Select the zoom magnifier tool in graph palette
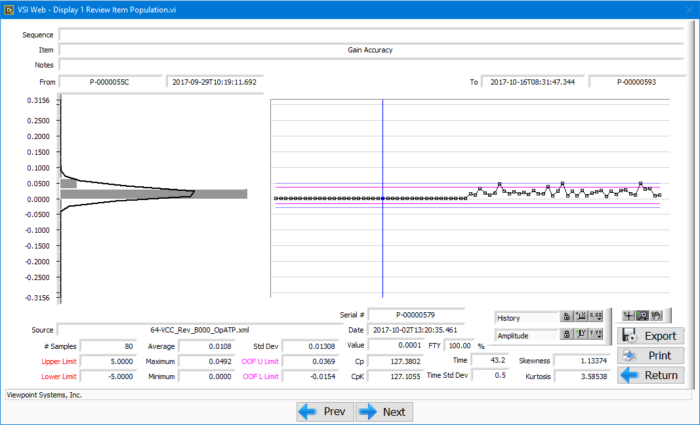 642,316
